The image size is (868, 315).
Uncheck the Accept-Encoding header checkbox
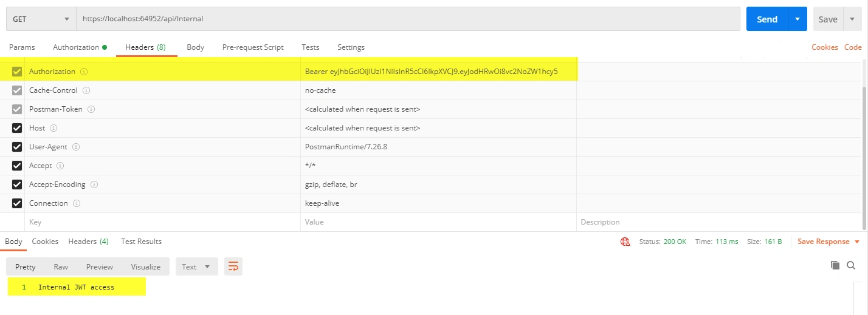click(17, 185)
